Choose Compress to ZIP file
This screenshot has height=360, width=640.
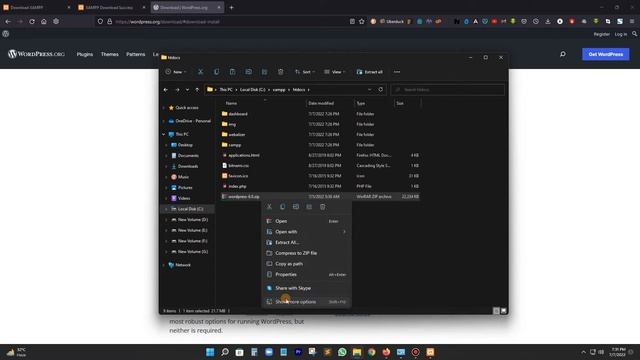pyautogui.click(x=306, y=253)
